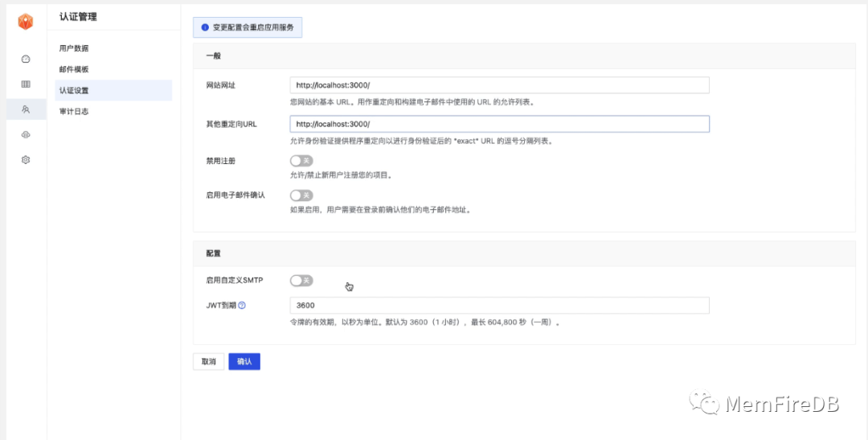Open the cloud storage icon in sidebar
The height and width of the screenshot is (440, 868).
click(26, 134)
